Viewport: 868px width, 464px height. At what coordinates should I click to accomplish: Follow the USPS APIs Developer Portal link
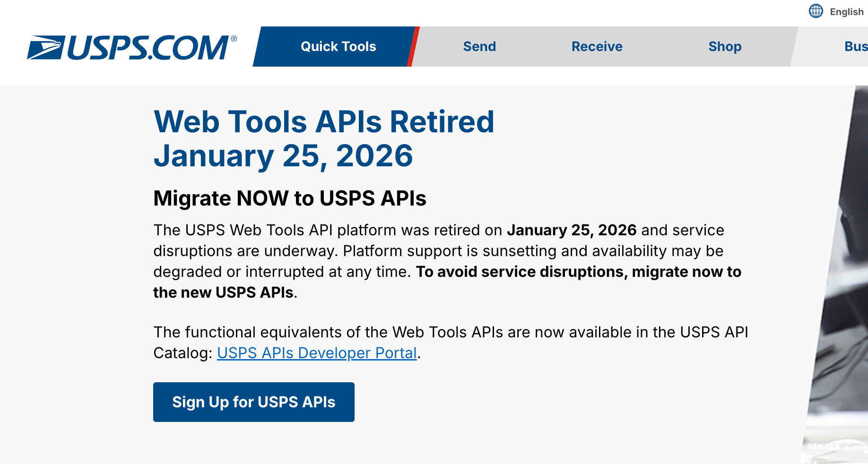tap(317, 353)
